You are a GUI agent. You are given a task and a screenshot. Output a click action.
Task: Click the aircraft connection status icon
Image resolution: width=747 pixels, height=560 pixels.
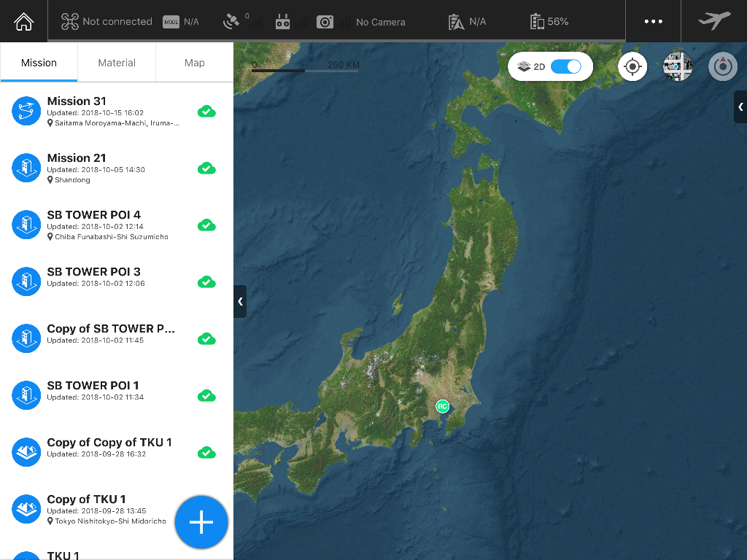click(x=71, y=21)
